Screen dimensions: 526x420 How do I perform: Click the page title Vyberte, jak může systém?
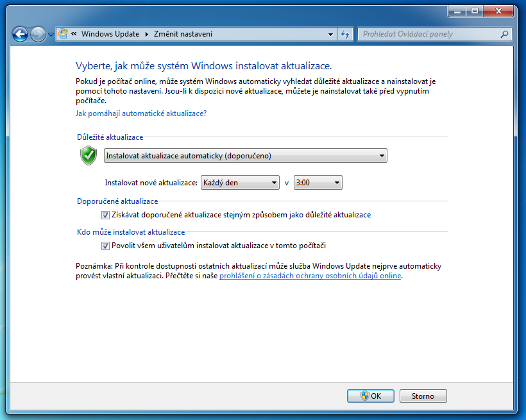coord(203,66)
